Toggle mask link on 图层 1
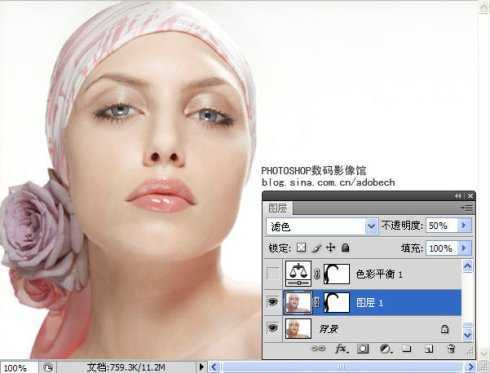The width and height of the screenshot is (490, 373). pos(317,302)
